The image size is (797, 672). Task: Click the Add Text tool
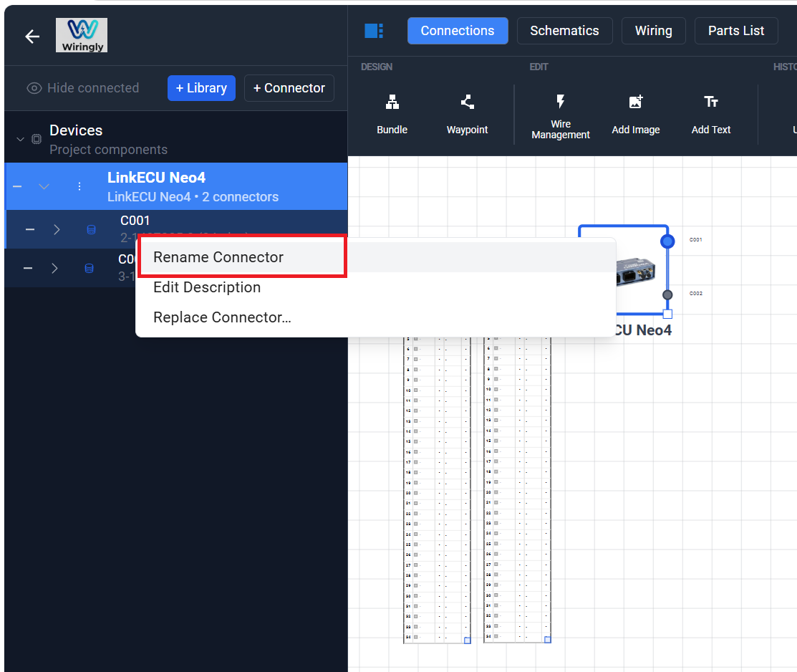(x=710, y=115)
